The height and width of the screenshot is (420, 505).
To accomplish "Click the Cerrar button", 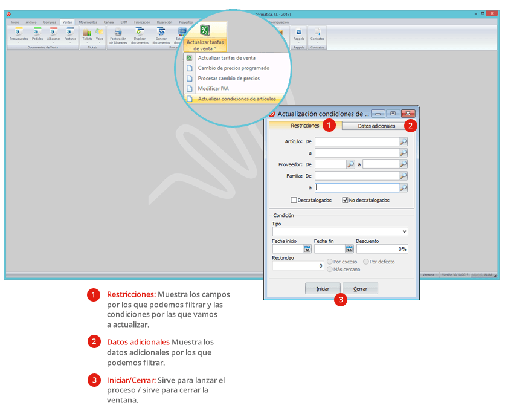I will click(360, 289).
